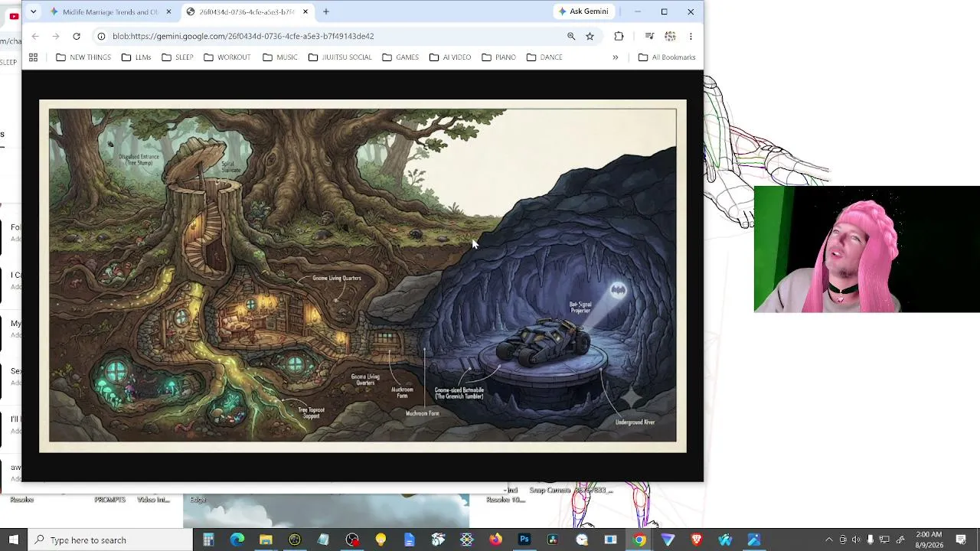This screenshot has height=551, width=980.
Task: Expand hidden bookmarks with the chevron
Action: [615, 57]
